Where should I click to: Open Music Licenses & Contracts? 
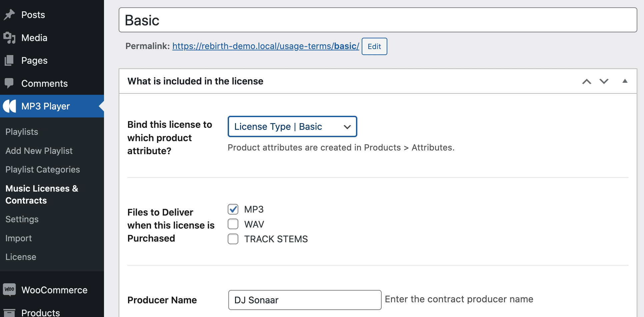click(42, 195)
